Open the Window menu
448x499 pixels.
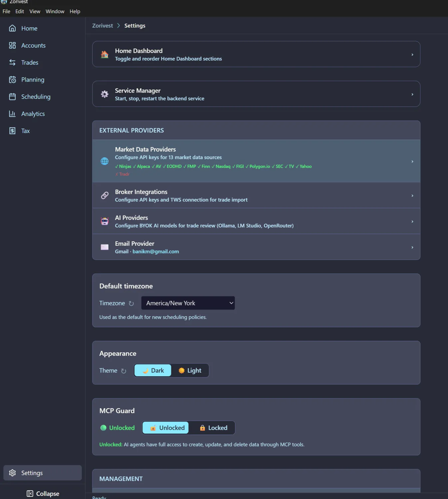coord(55,11)
